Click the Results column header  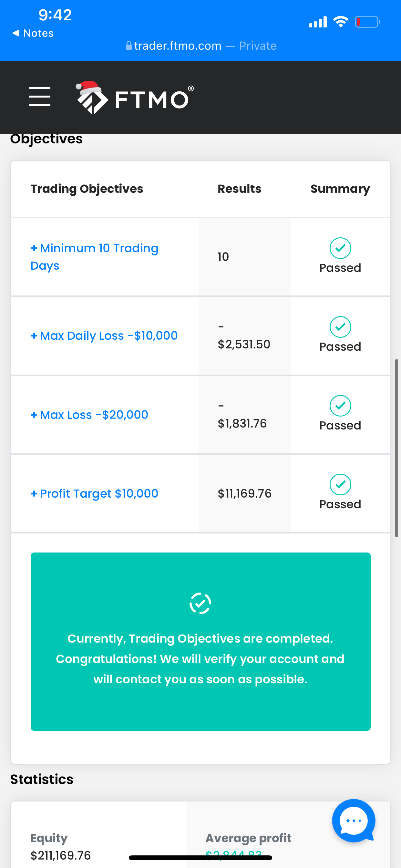coord(239,189)
